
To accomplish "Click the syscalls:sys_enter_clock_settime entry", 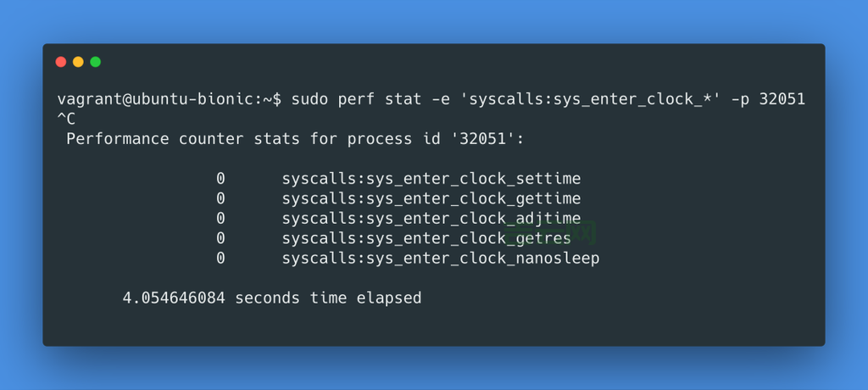I will tap(431, 179).
